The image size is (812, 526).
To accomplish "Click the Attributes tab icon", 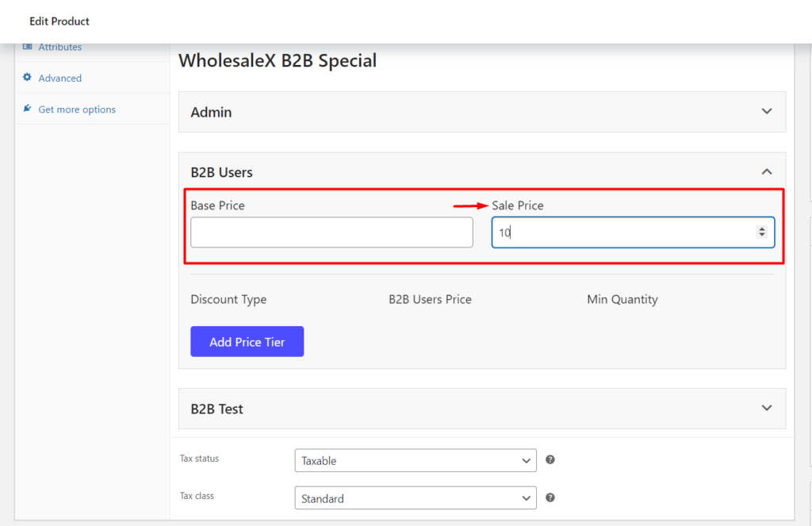I will pos(28,47).
